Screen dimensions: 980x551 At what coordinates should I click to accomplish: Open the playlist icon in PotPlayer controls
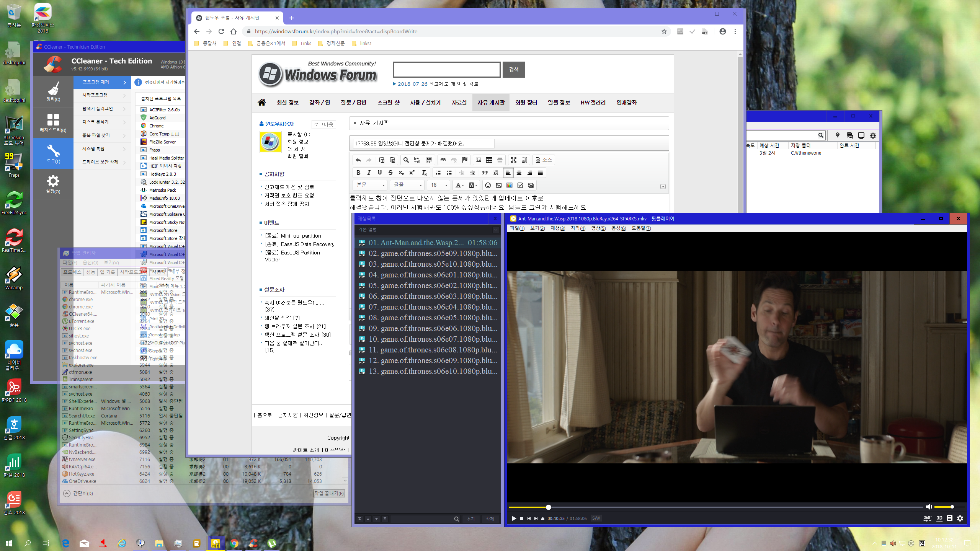click(950, 518)
